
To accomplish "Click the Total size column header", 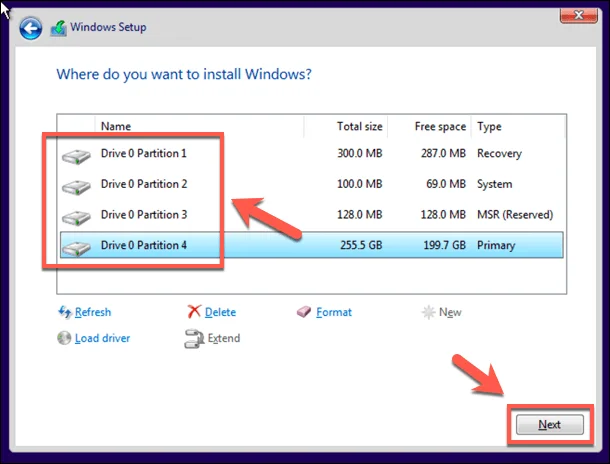I will pos(358,127).
